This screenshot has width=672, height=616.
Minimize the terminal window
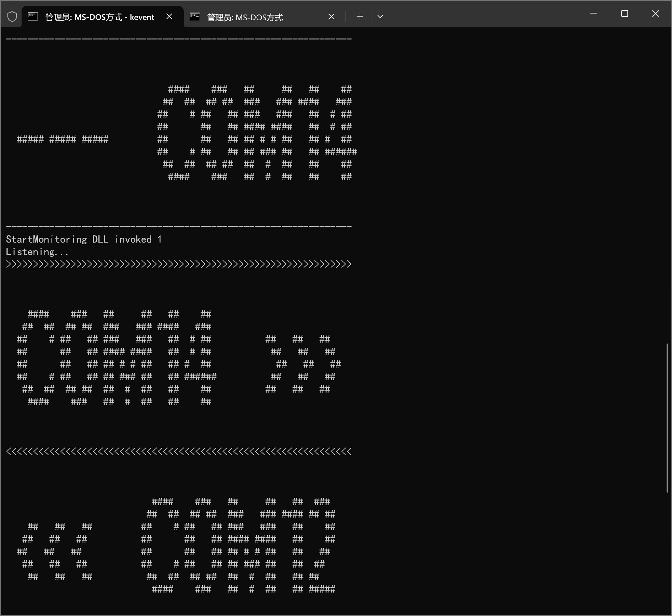(x=594, y=14)
